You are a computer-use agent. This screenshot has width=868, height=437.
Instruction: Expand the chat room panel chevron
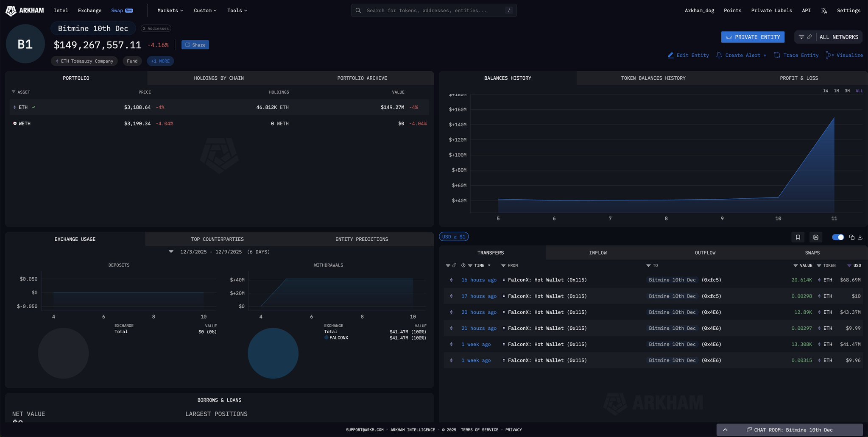[725, 430]
